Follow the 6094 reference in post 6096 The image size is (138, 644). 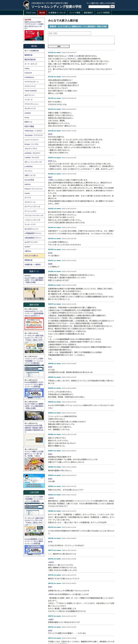[x=50, y=367]
